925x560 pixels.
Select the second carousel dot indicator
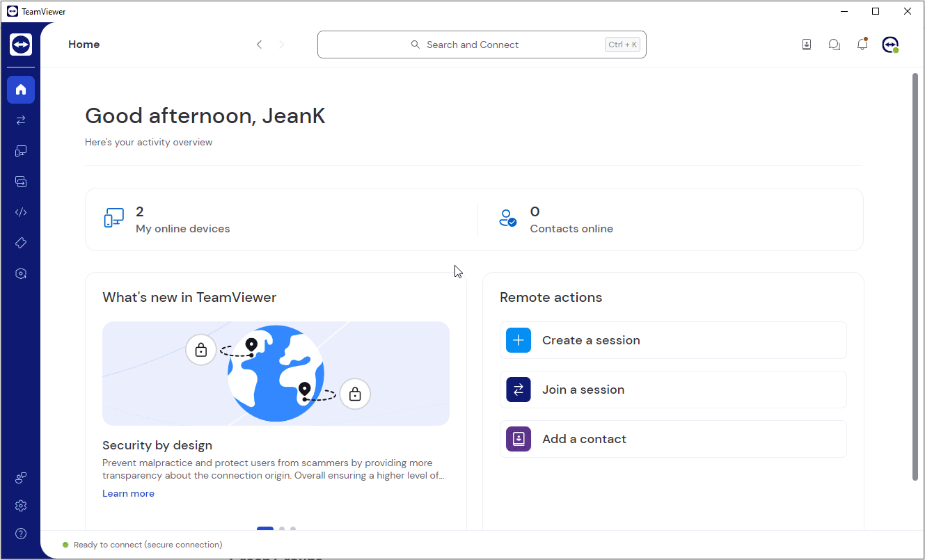point(281,529)
